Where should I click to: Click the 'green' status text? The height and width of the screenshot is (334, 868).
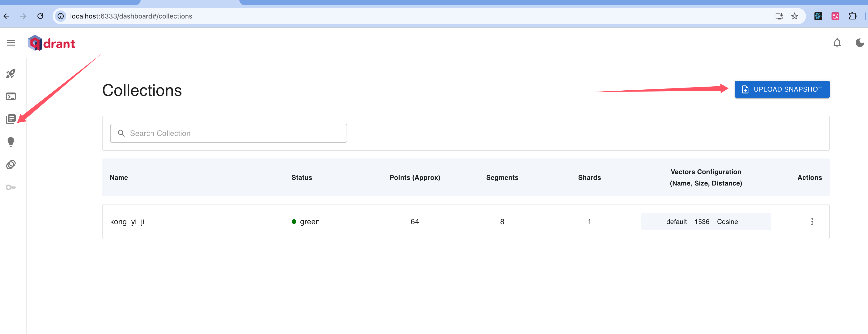[x=310, y=222]
